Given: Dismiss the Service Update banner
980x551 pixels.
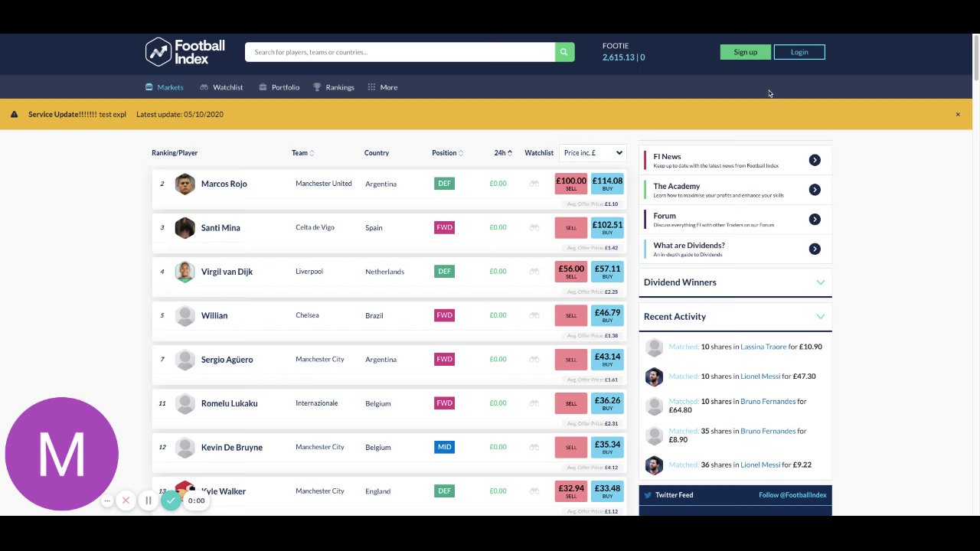Looking at the screenshot, I should pyautogui.click(x=958, y=114).
